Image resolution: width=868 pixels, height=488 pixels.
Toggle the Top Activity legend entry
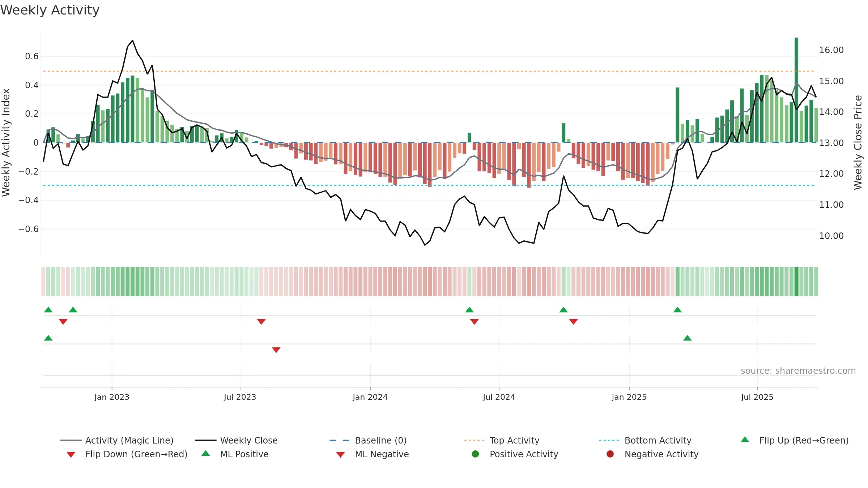(x=502, y=440)
